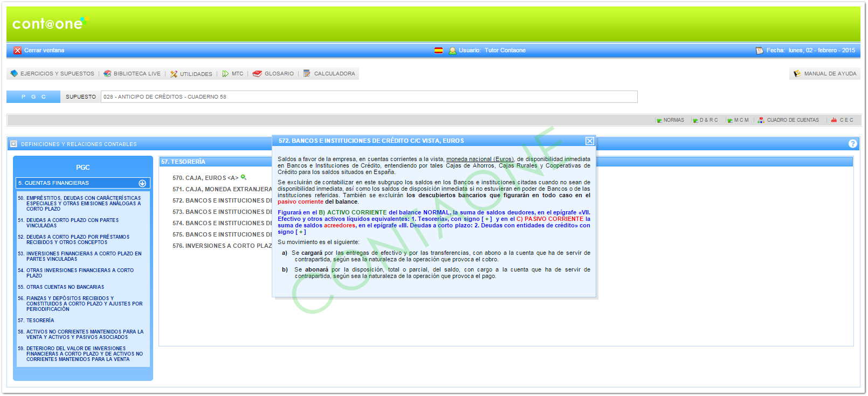
Task: Click the Spanish flag language icon
Action: click(438, 51)
